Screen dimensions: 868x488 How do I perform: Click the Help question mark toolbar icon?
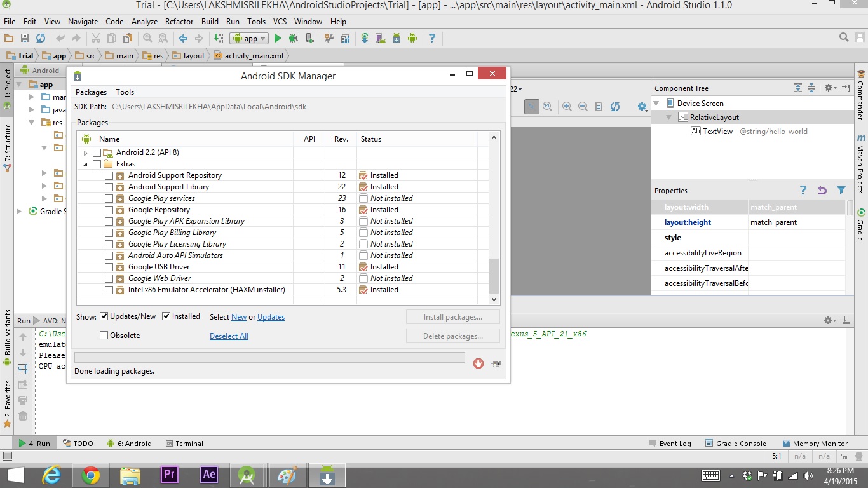point(432,39)
